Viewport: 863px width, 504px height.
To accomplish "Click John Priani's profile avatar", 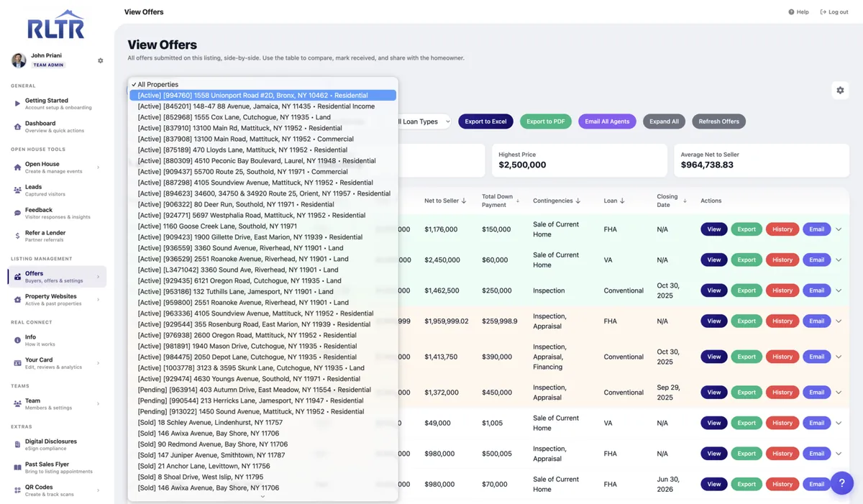I will click(19, 60).
